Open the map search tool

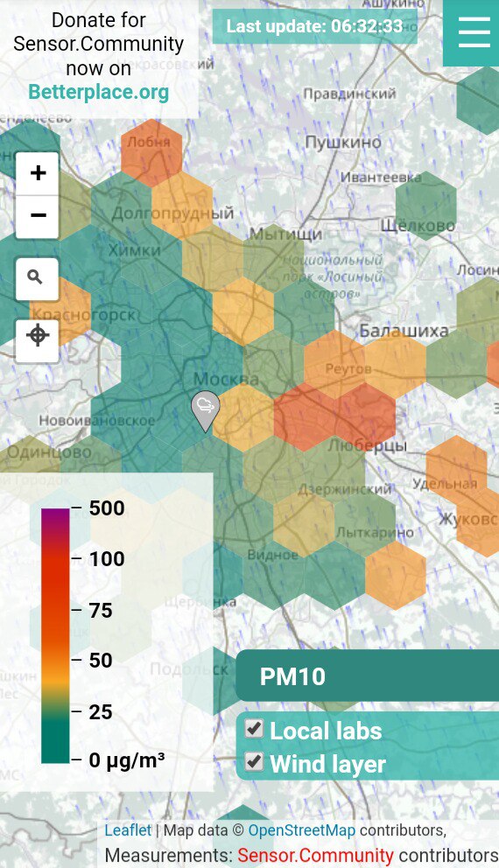38,278
